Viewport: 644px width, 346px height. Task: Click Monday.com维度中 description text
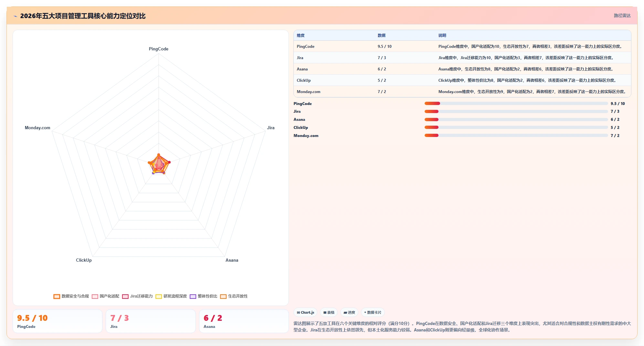[533, 92]
